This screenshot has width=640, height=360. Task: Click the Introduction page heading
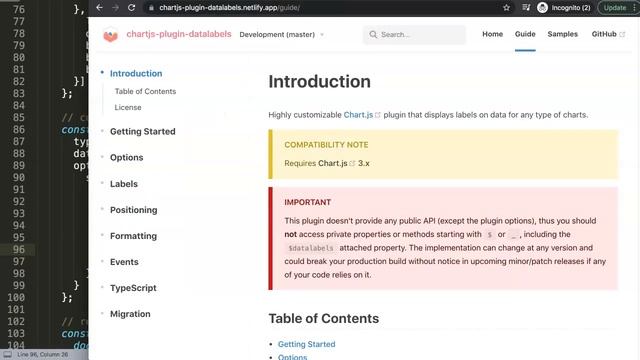(320, 81)
